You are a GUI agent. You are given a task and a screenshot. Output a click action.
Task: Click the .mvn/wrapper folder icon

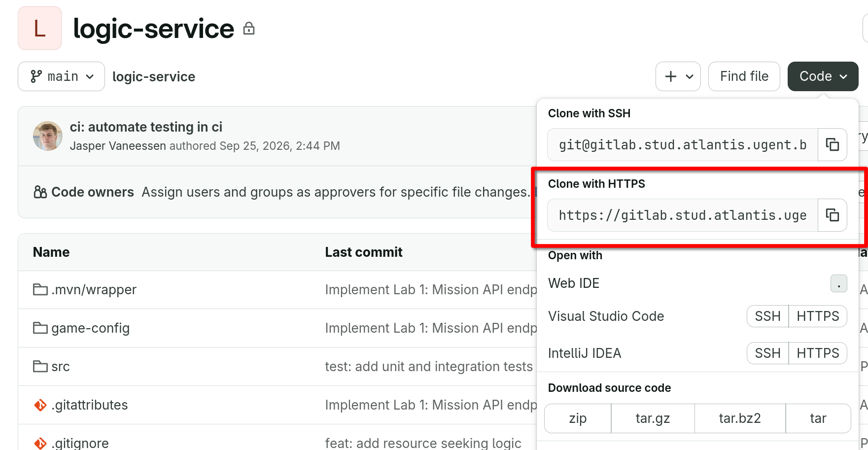pos(40,290)
